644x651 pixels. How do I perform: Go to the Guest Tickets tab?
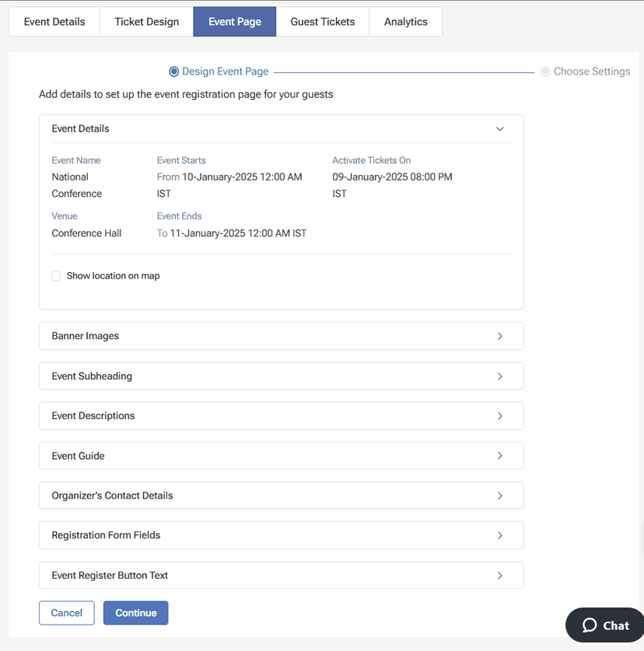[323, 22]
